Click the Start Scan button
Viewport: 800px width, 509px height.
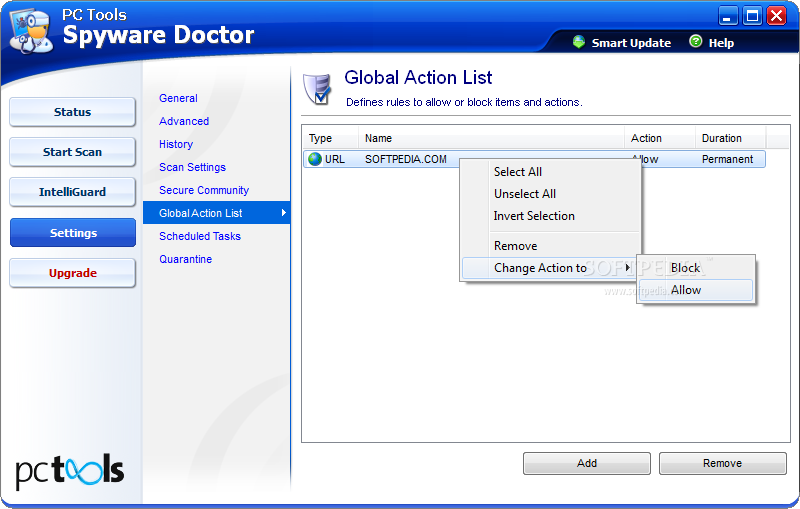point(72,152)
